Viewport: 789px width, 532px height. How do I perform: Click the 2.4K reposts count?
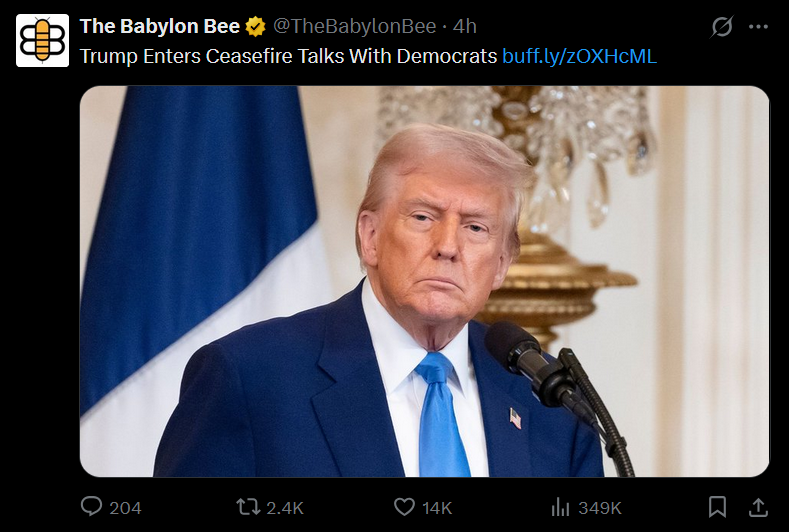(285, 508)
